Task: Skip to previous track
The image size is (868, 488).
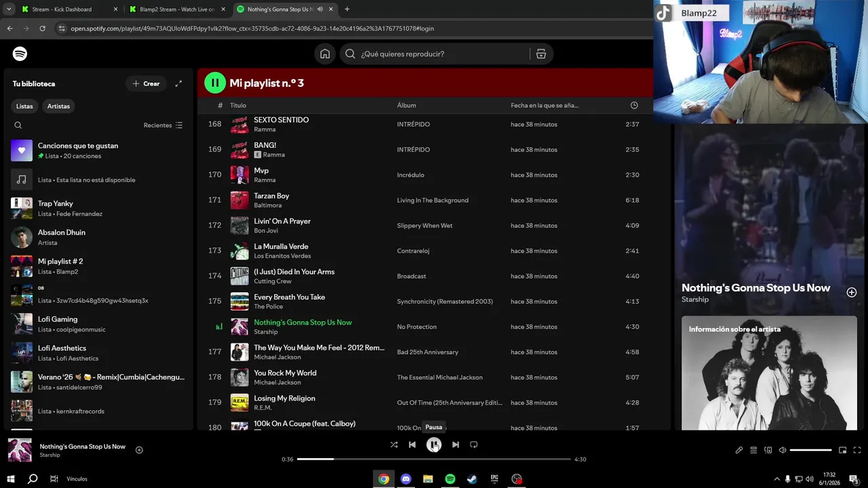Action: tap(412, 445)
